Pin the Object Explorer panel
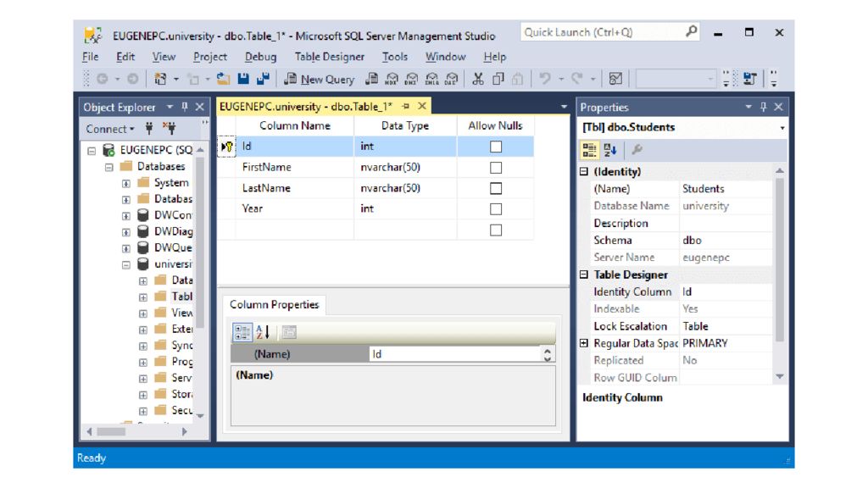The height and width of the screenshot is (488, 868). pos(185,107)
